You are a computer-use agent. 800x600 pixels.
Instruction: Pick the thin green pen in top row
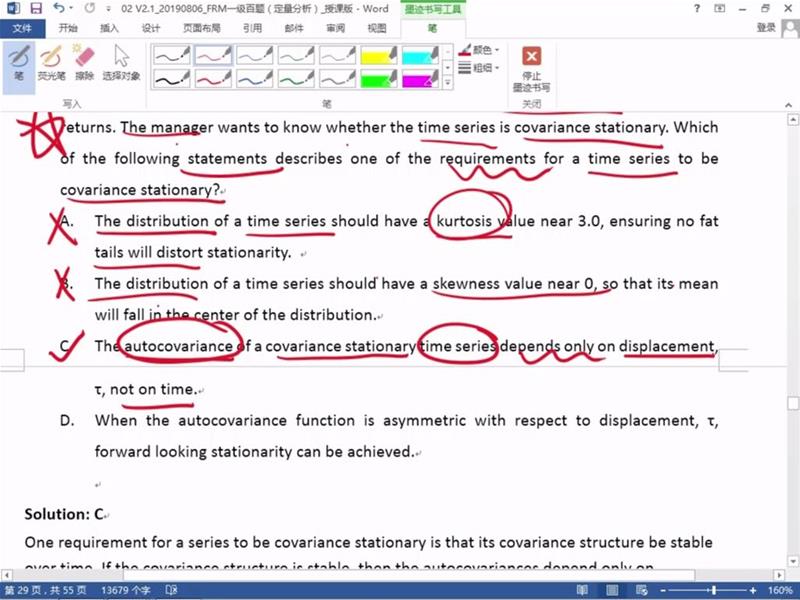pos(296,55)
